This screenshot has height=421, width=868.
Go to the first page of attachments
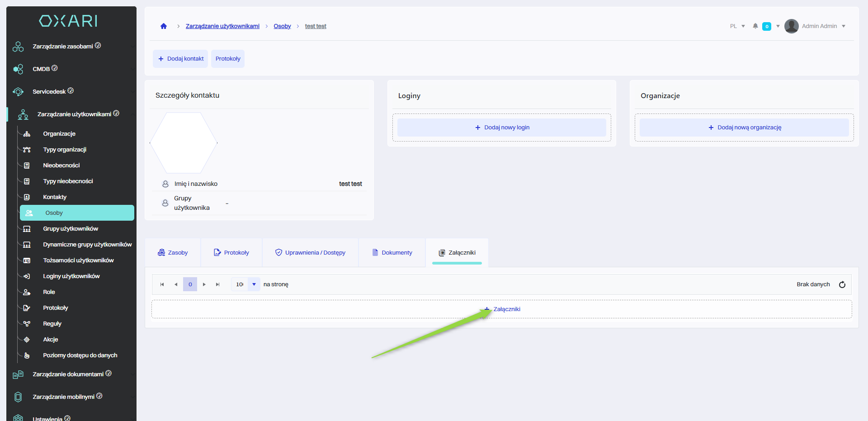point(162,284)
